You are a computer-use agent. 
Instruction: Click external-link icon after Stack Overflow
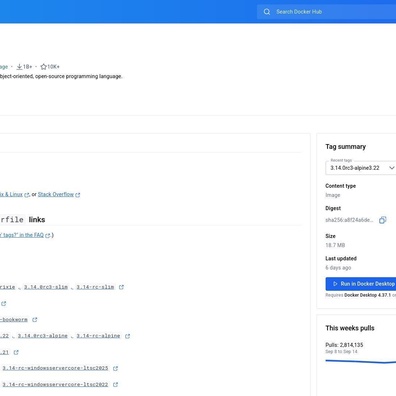78,195
